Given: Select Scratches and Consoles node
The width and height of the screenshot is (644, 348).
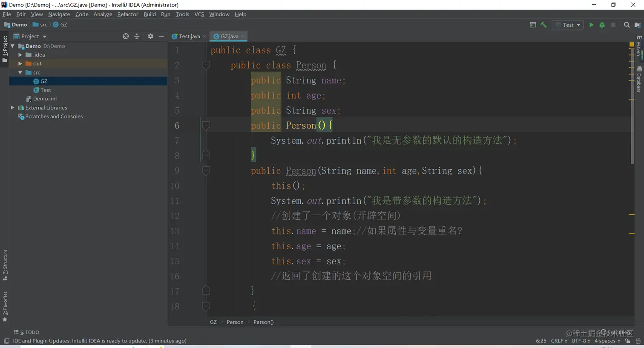Looking at the screenshot, I should click(x=50, y=117).
